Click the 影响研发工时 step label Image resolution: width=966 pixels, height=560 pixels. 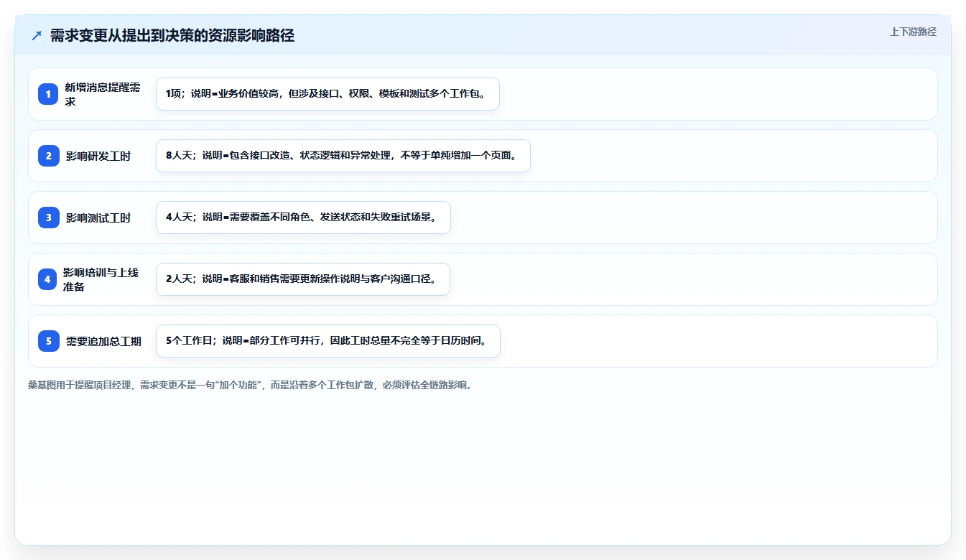(98, 156)
